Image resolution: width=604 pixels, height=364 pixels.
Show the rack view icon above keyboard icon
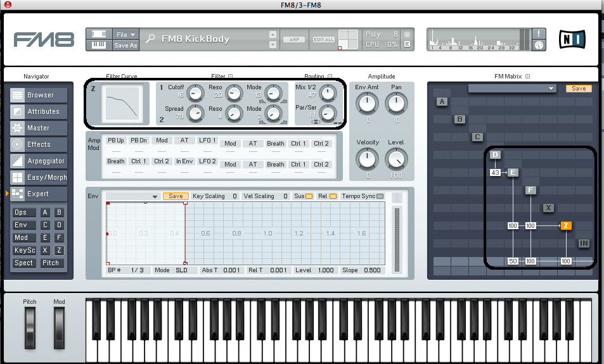click(x=99, y=34)
